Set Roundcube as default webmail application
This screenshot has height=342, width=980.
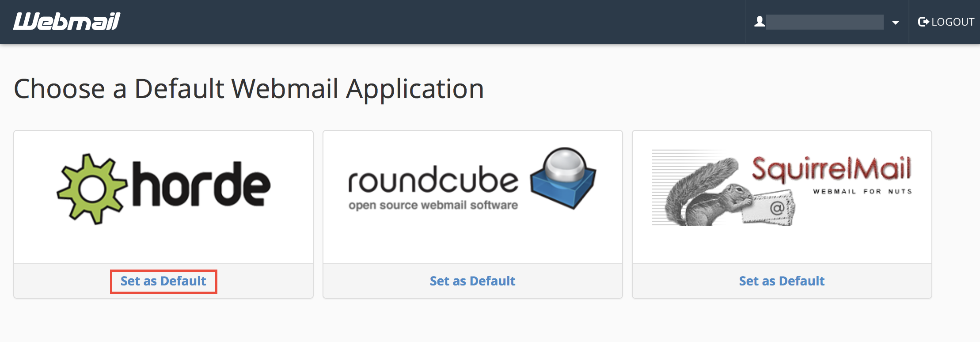[473, 281]
